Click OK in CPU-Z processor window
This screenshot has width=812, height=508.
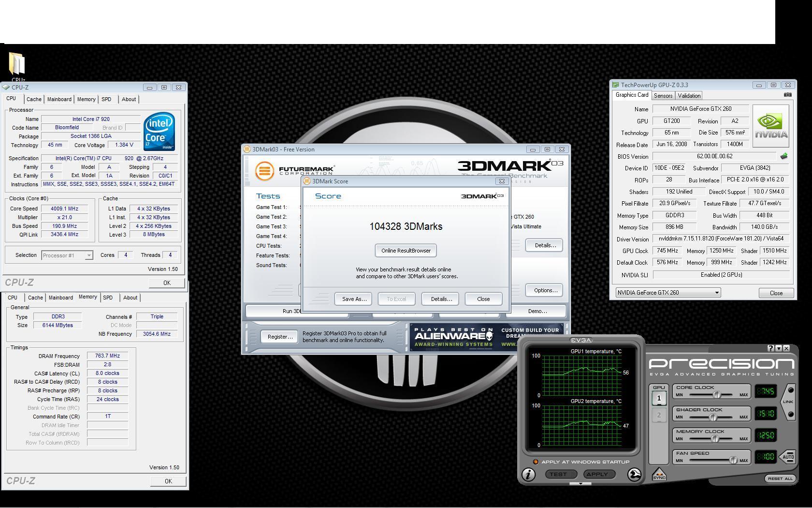pos(167,283)
